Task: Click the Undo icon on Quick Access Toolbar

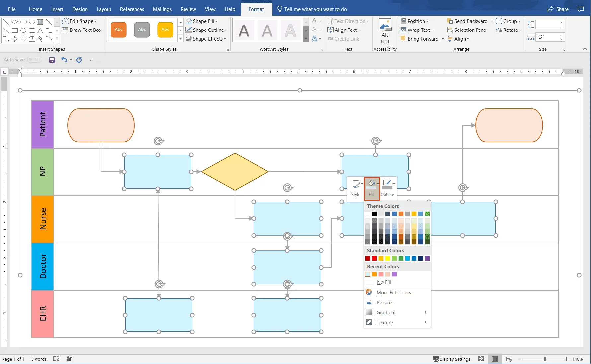Action: click(x=64, y=60)
